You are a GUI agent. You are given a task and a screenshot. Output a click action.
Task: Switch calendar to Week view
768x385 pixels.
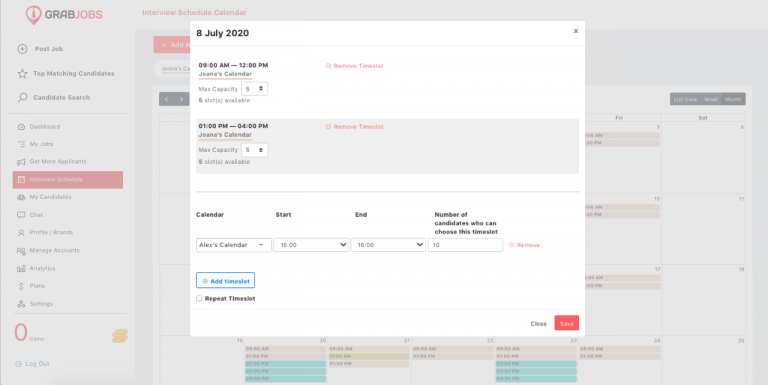pos(711,99)
